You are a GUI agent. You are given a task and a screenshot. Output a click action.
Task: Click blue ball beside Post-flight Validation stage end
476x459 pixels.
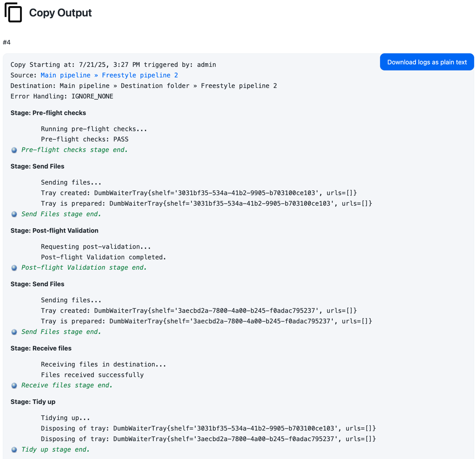click(14, 268)
